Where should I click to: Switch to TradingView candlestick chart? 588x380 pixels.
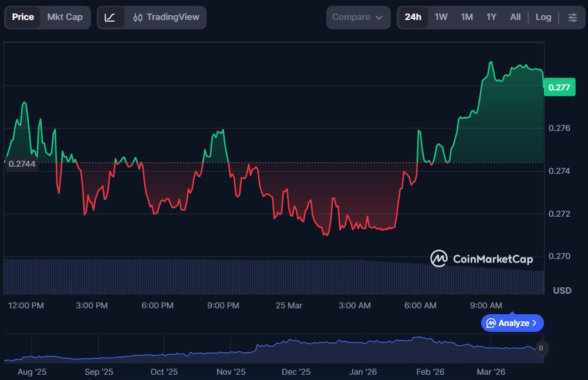click(166, 17)
